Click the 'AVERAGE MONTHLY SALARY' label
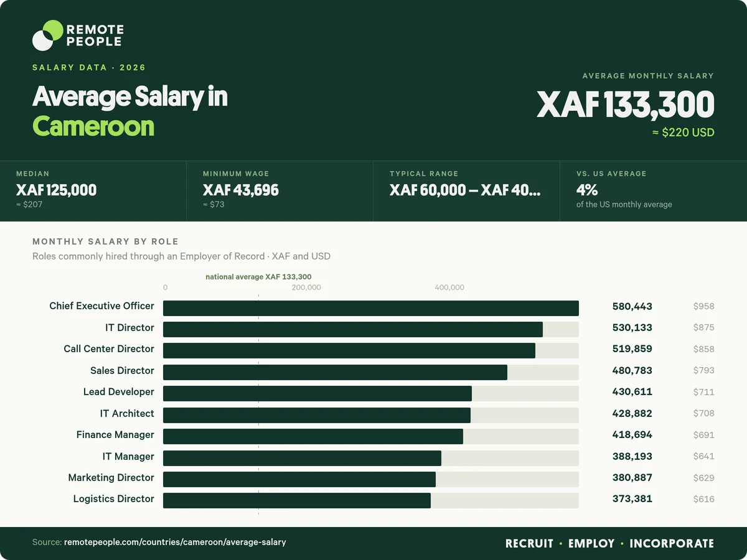Screen dimensions: 747x560 pos(648,76)
